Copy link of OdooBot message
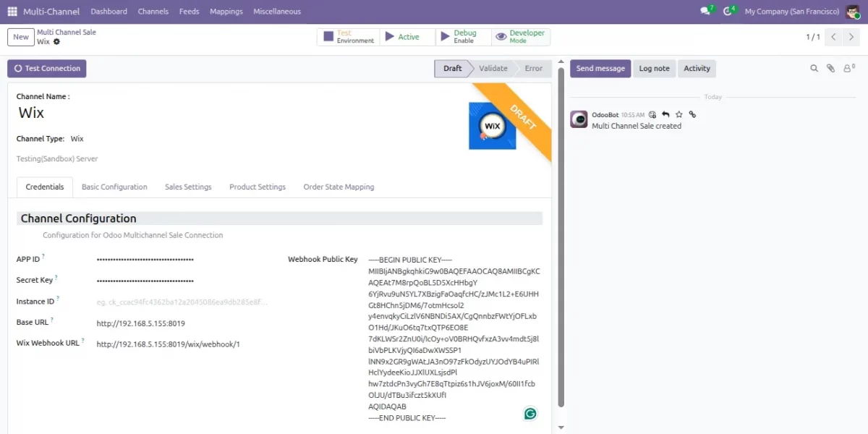This screenshot has width=868, height=434. pos(692,114)
